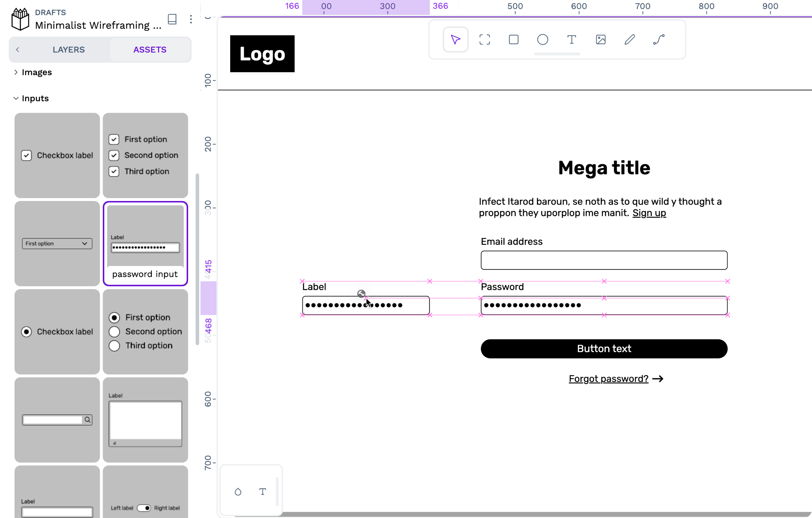Expand the Inputs section in layers

pyautogui.click(x=16, y=98)
